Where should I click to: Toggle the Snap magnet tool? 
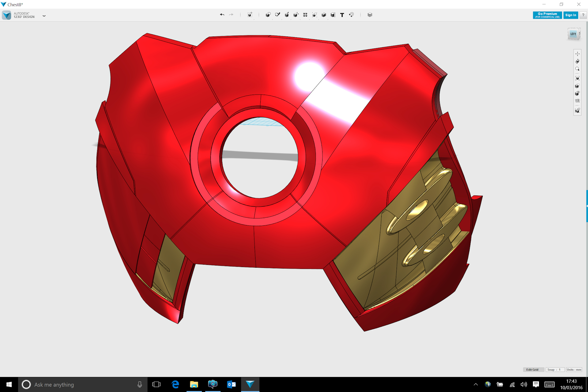pos(352,15)
